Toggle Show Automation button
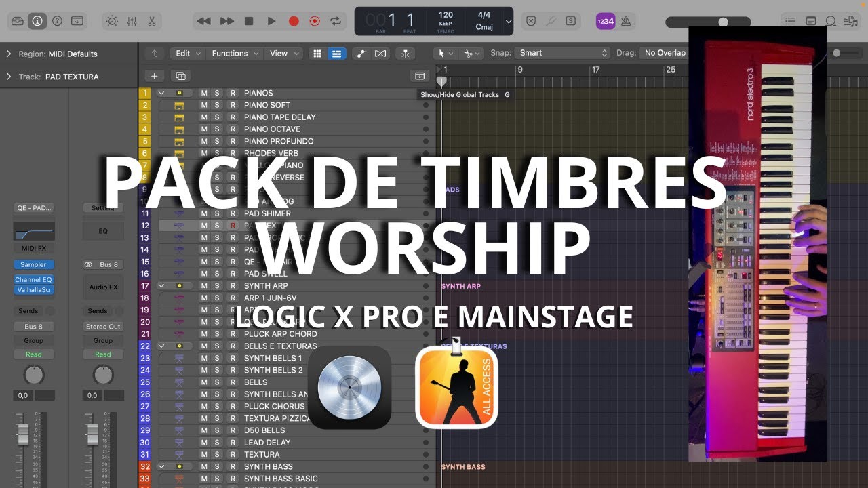 tap(361, 54)
